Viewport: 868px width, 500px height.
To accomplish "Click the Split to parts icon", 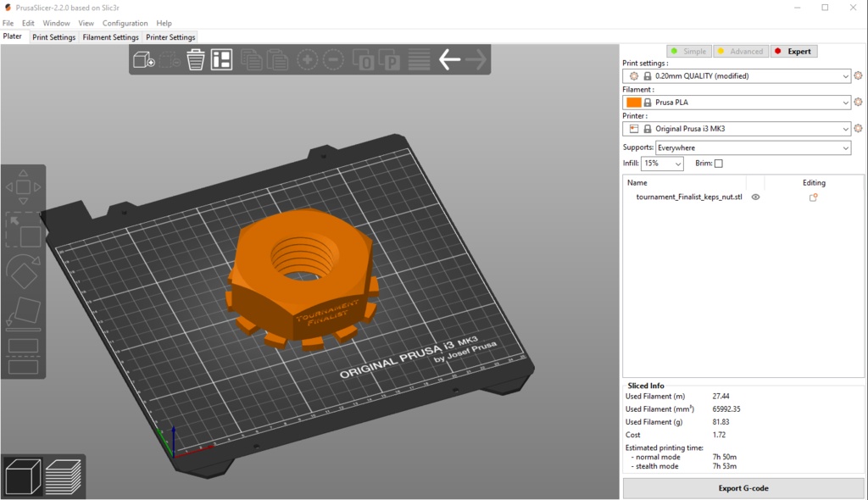I will (390, 60).
